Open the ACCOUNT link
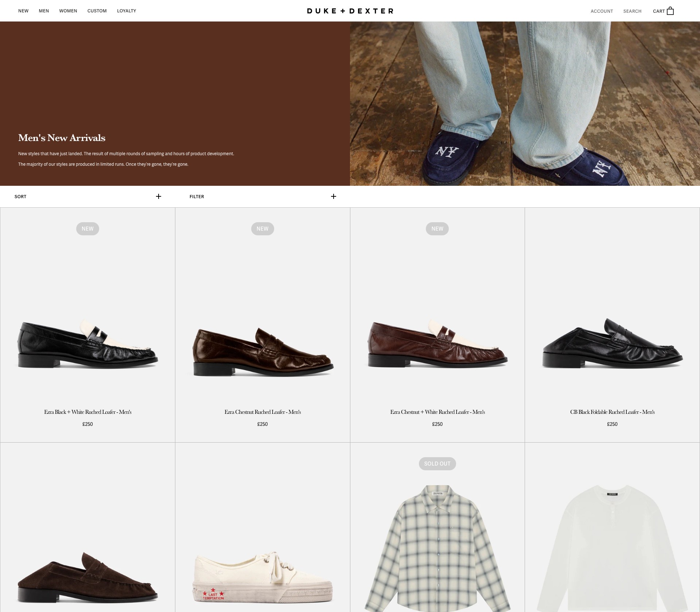 click(x=602, y=11)
